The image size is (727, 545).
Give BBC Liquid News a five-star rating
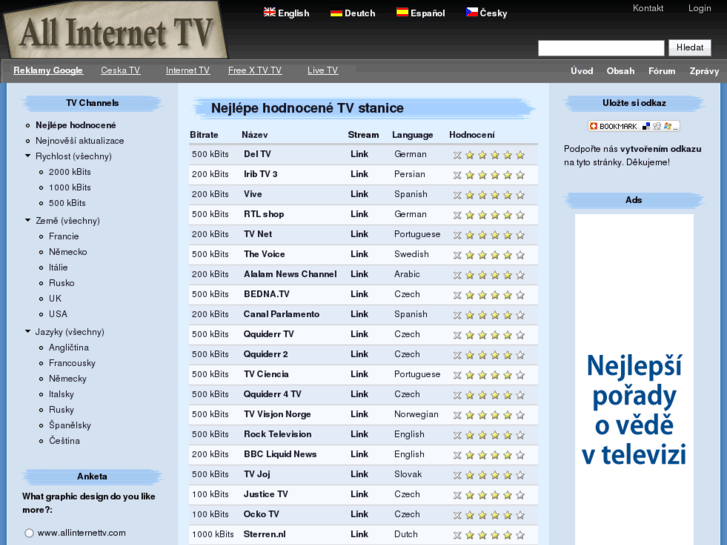pos(520,455)
